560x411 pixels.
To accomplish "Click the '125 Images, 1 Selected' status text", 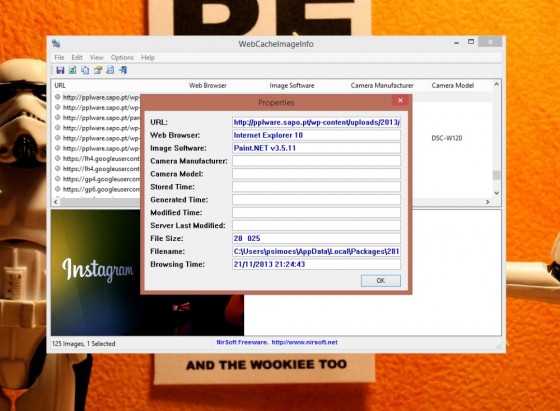I will pos(84,344).
